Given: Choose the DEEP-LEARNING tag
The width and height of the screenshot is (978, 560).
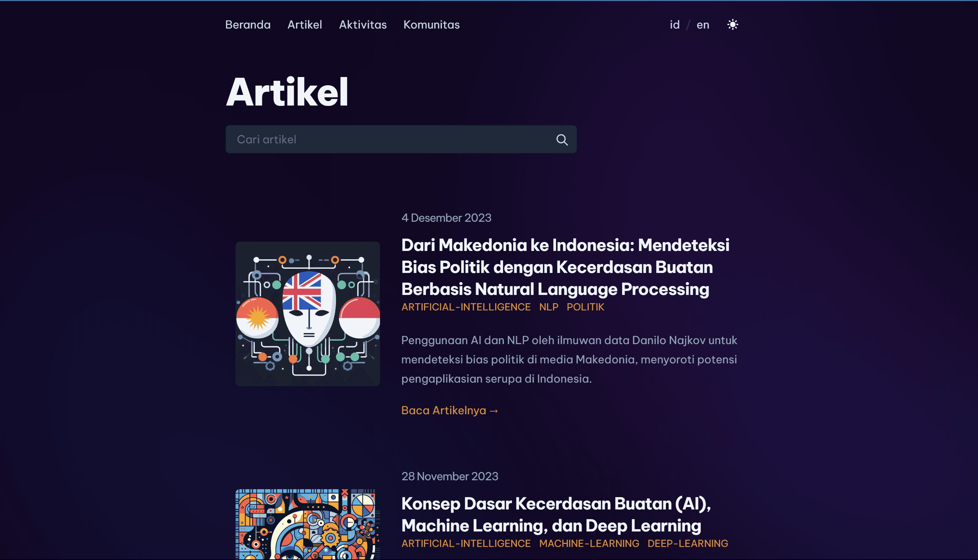Looking at the screenshot, I should 687,543.
